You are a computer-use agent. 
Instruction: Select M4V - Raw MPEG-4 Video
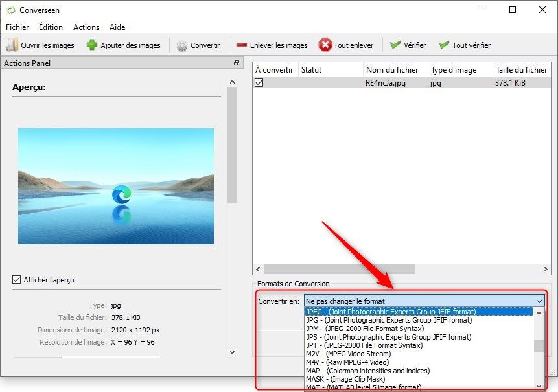pos(419,362)
